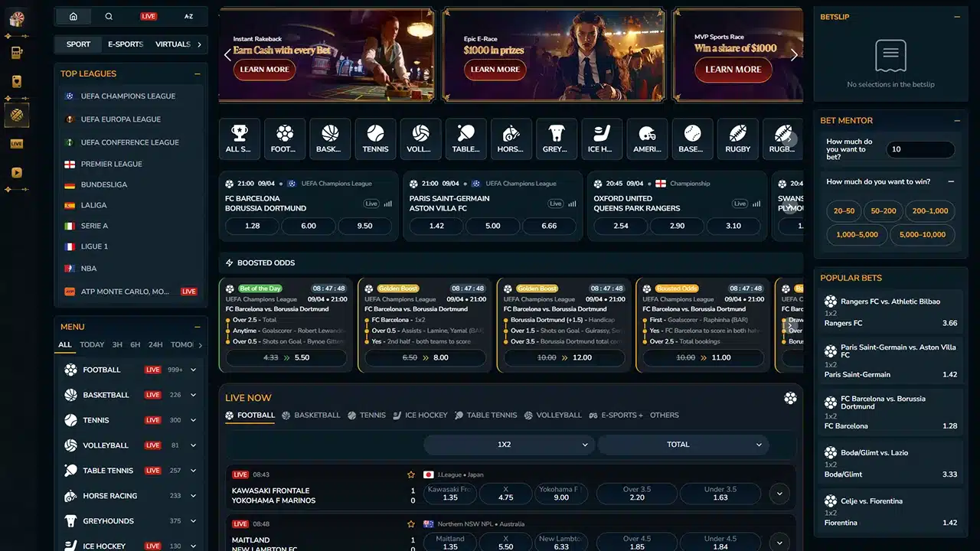Select the Greyhounds dog tile

(556, 139)
